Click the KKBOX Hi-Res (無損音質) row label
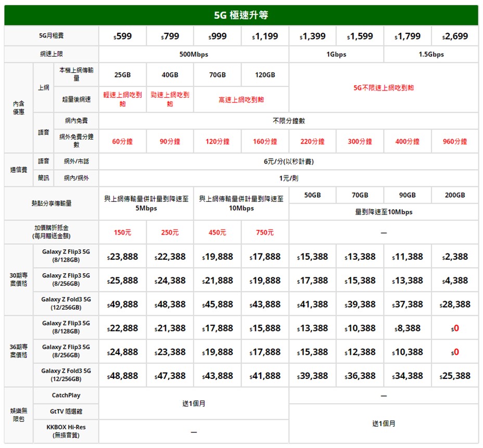This screenshot has height=448, width=483. tap(66, 431)
